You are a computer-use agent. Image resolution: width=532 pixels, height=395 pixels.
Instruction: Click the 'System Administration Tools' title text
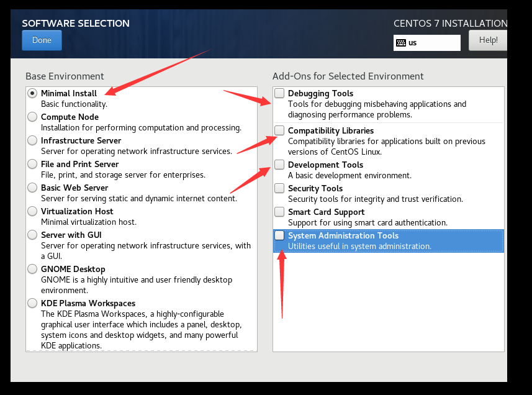343,235
